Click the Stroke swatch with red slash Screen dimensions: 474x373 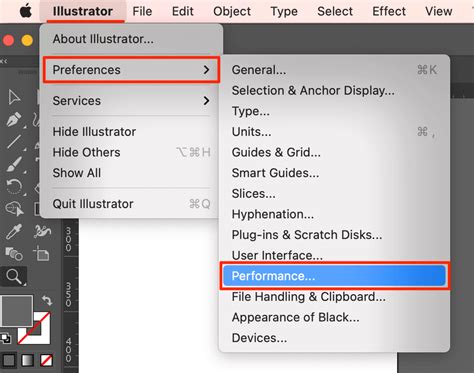[34, 328]
